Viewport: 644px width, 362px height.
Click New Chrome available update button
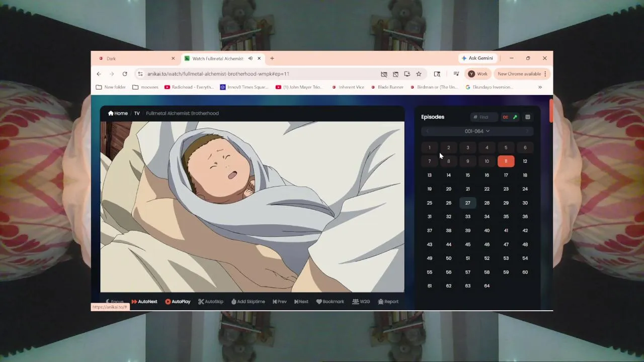click(519, 74)
